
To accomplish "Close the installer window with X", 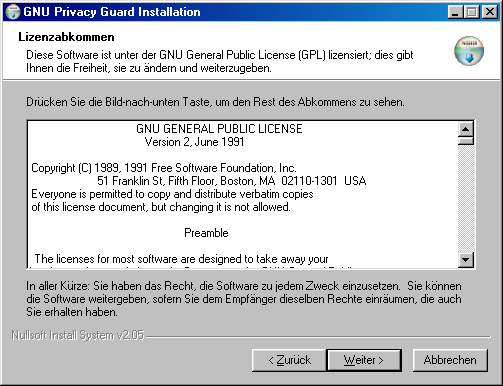I will tap(490, 12).
